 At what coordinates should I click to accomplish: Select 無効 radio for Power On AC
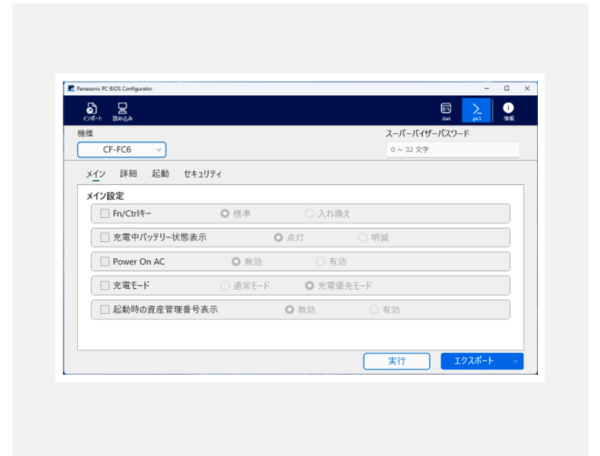(x=236, y=262)
